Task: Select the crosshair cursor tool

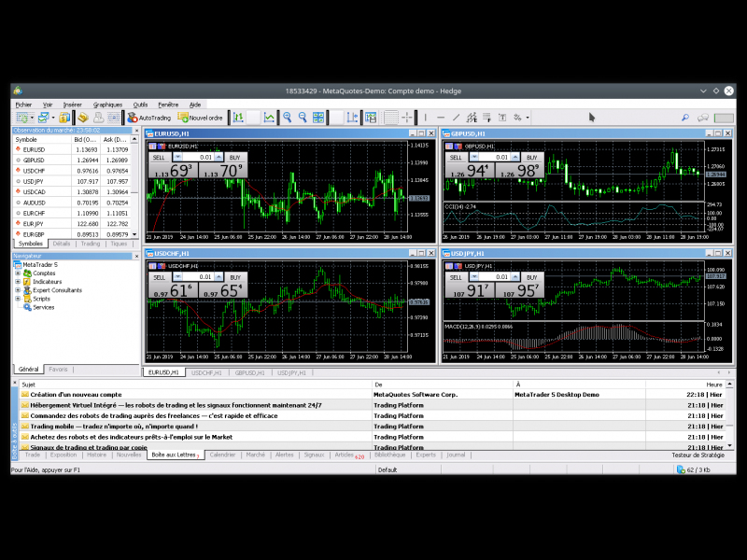Action: tap(407, 118)
